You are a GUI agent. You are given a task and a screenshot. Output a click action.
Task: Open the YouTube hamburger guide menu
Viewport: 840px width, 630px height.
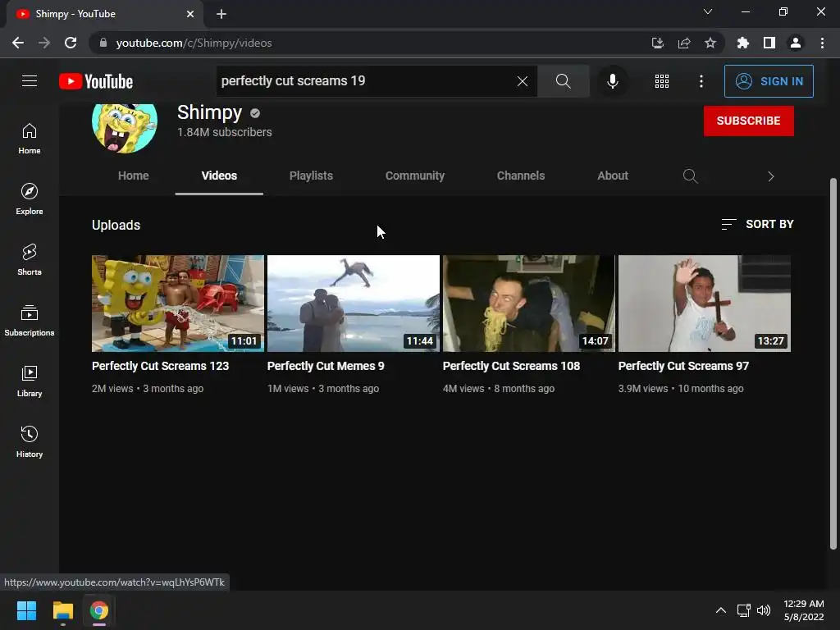(x=30, y=81)
